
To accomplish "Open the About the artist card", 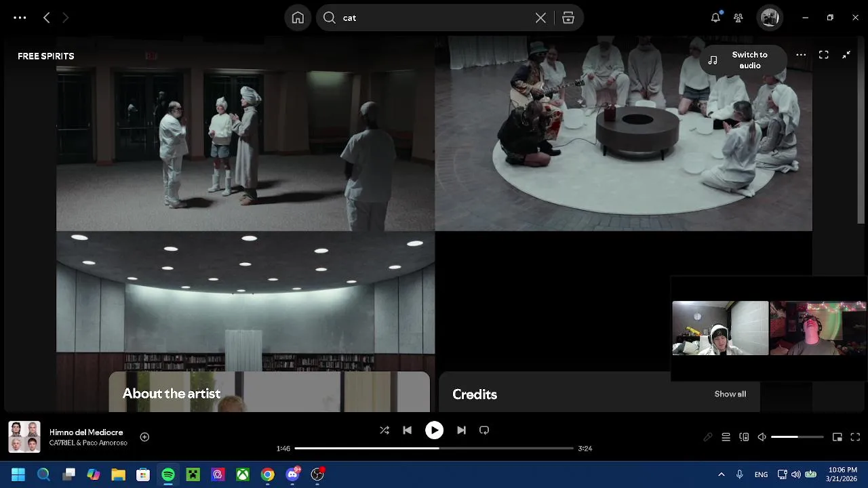I will 269,392.
